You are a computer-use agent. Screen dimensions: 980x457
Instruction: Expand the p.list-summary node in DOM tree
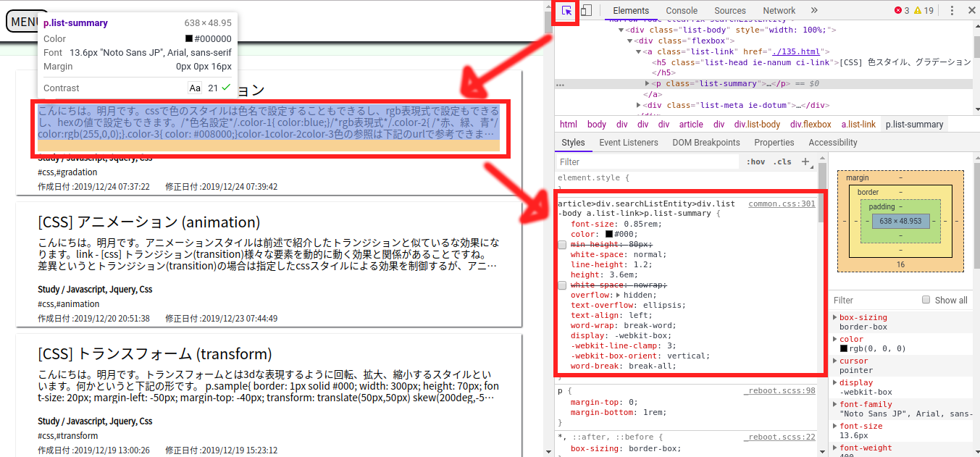tap(648, 84)
